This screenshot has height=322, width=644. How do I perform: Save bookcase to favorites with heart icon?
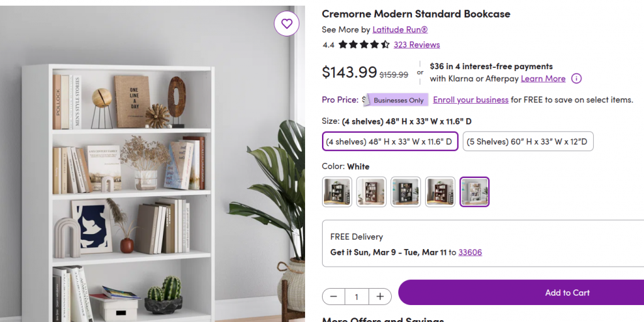287,24
